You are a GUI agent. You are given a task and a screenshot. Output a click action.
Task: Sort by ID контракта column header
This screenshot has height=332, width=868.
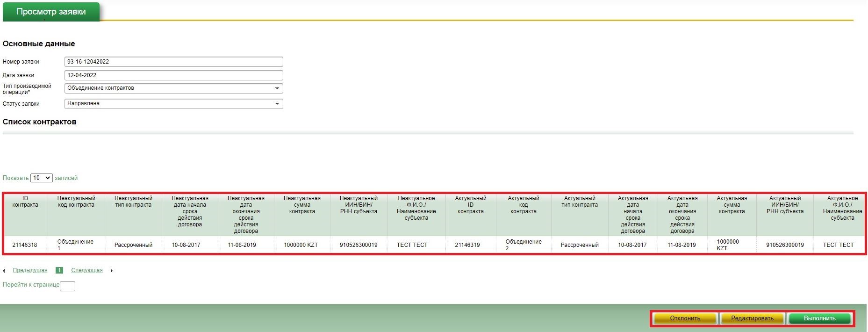[x=25, y=202]
